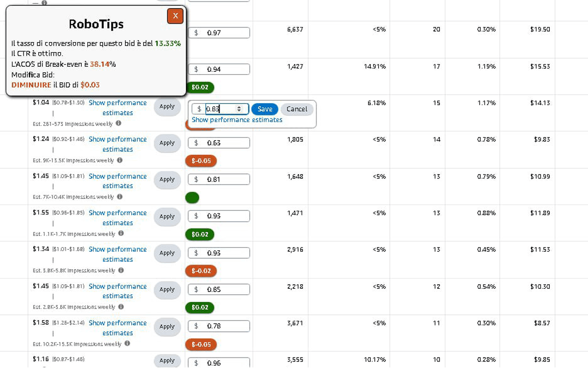This screenshot has height=368, width=588.
Task: Click info icon beside 'Est. 2.8K-3.6K impressions weekly'
Action: click(x=121, y=307)
